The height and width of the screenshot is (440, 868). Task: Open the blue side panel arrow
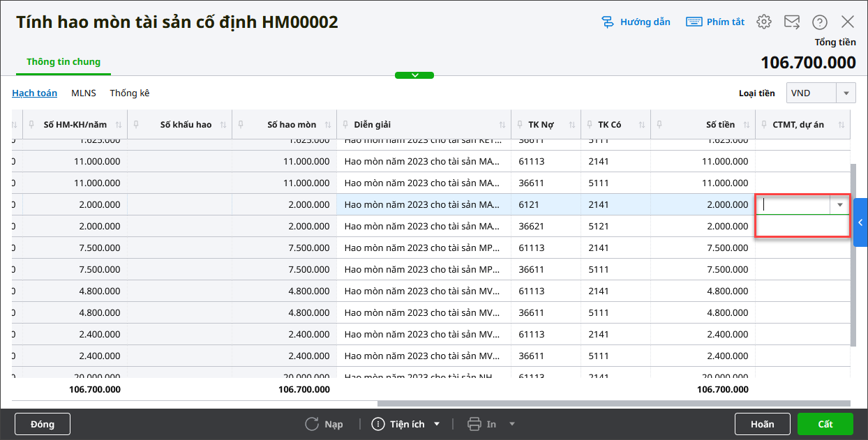tap(860, 222)
